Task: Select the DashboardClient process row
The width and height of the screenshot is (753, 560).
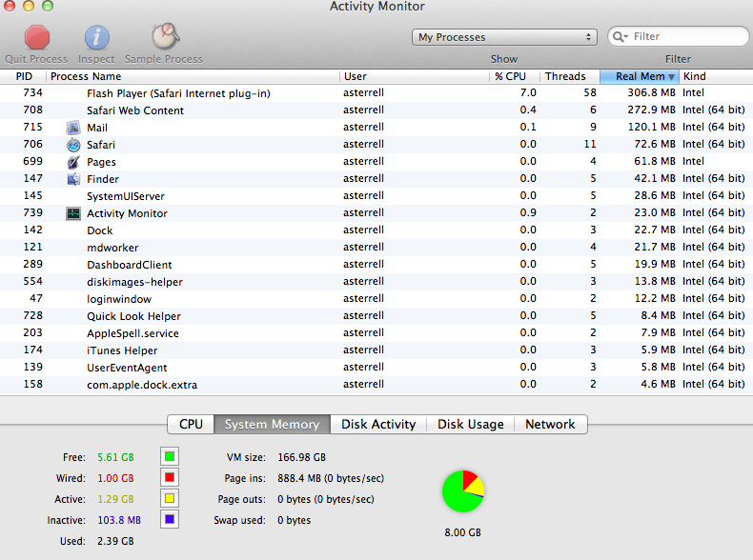Action: click(x=376, y=265)
